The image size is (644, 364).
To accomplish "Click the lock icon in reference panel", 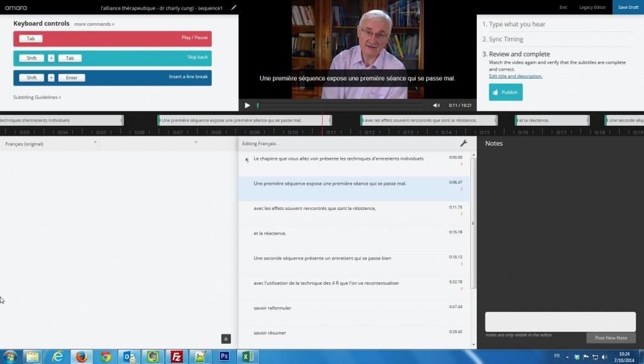I will click(x=226, y=339).
